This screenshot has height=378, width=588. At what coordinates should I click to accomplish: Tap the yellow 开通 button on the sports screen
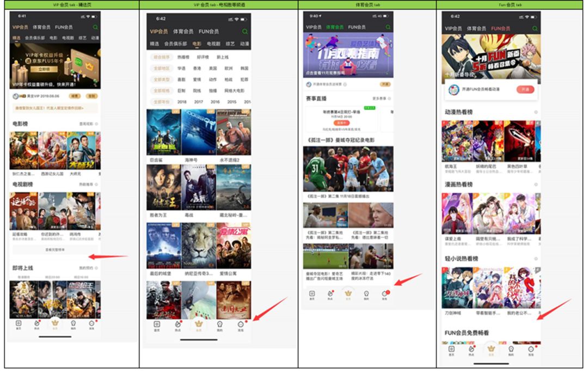point(385,84)
